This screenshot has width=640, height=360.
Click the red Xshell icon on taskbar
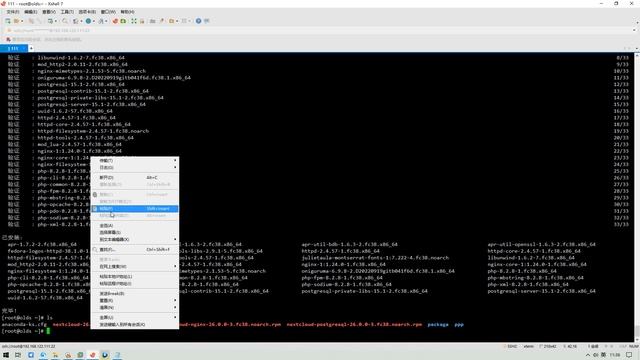point(93,355)
